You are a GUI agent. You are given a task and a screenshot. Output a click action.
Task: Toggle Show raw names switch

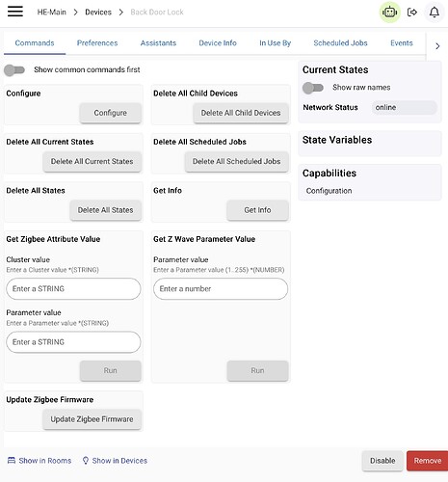[313, 88]
